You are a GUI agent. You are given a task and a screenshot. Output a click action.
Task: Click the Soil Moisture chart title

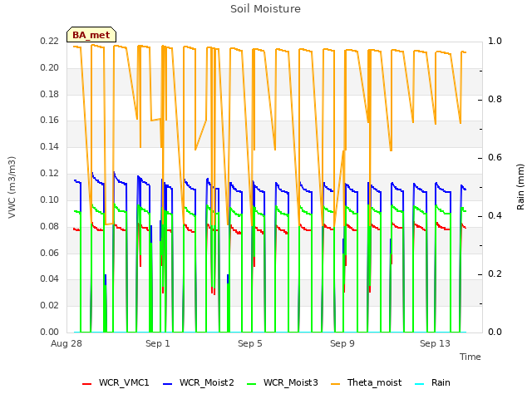tap(265, 9)
